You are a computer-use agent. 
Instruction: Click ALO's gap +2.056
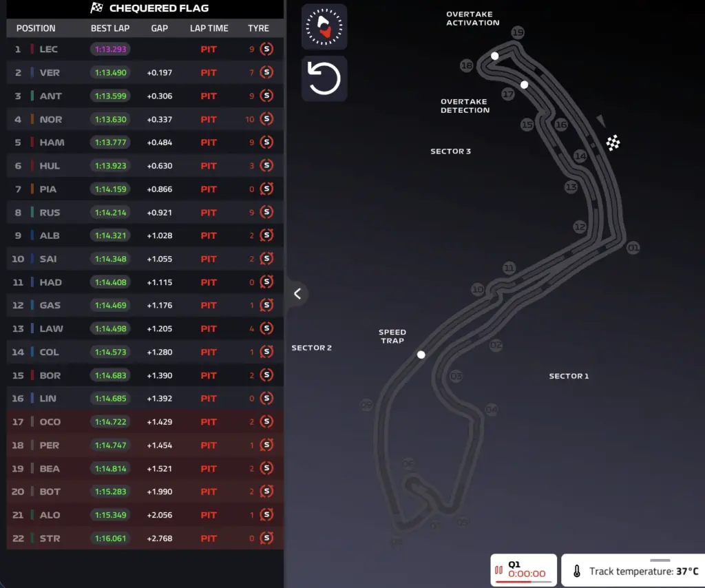click(x=160, y=515)
